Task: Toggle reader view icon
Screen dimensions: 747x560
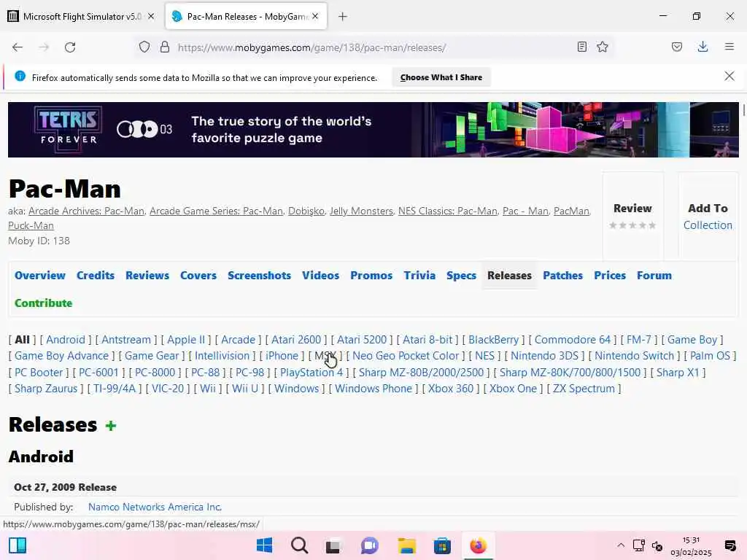Action: point(581,47)
